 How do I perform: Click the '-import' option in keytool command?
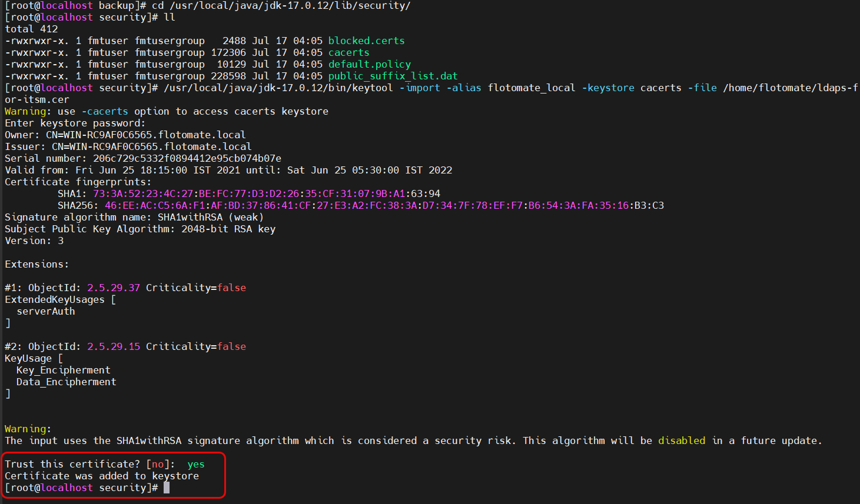(x=420, y=88)
